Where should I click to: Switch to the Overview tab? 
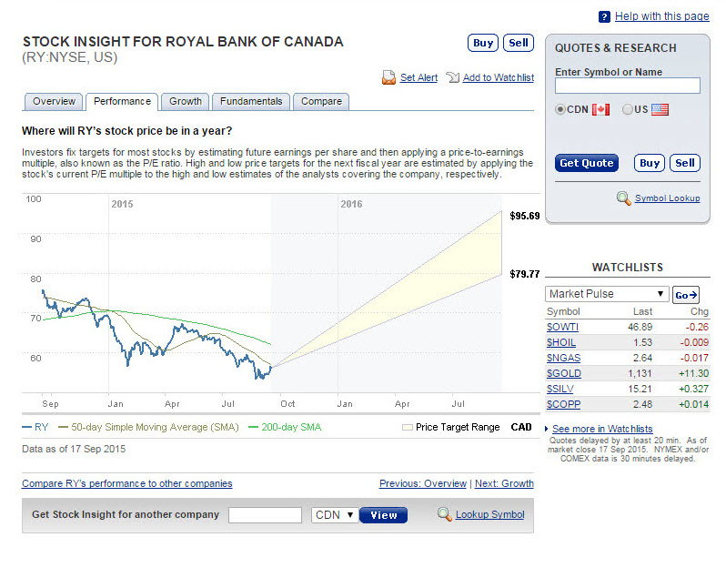point(54,101)
